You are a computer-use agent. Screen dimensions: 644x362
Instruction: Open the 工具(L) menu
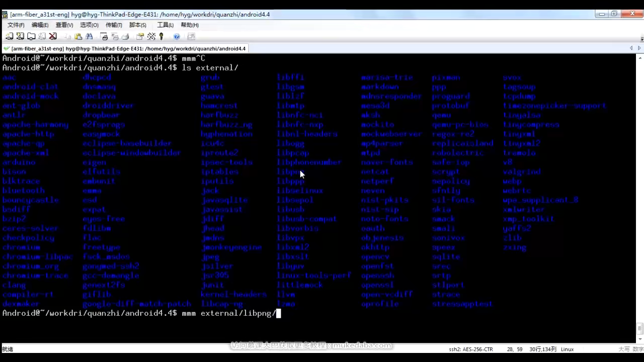[x=166, y=25]
